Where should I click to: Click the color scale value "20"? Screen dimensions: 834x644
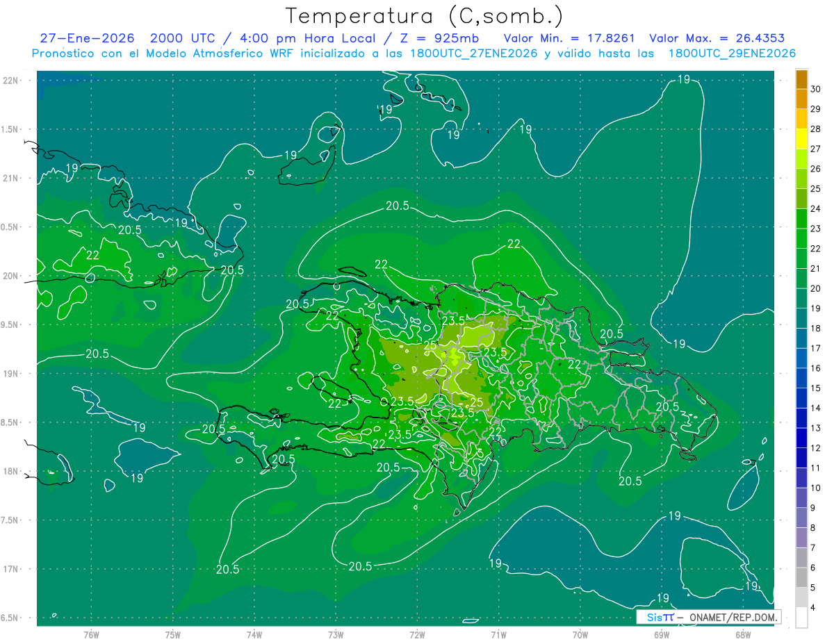(817, 288)
